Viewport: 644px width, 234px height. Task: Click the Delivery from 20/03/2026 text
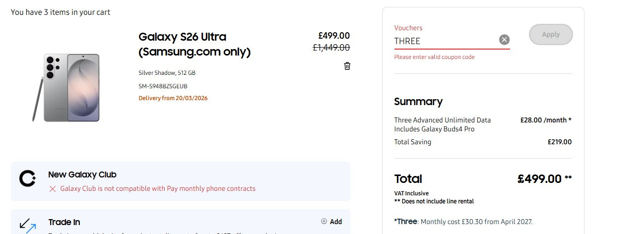pos(173,98)
